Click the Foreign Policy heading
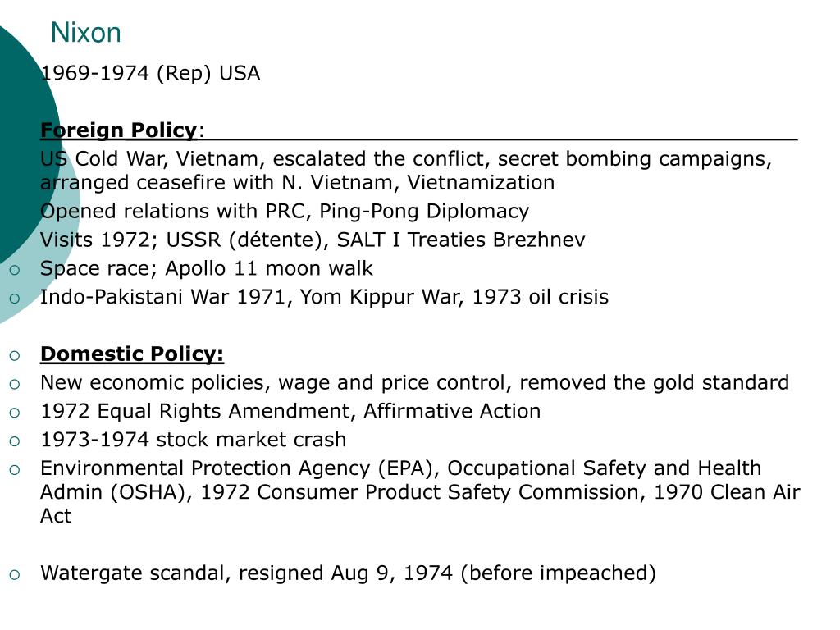 coord(119,130)
